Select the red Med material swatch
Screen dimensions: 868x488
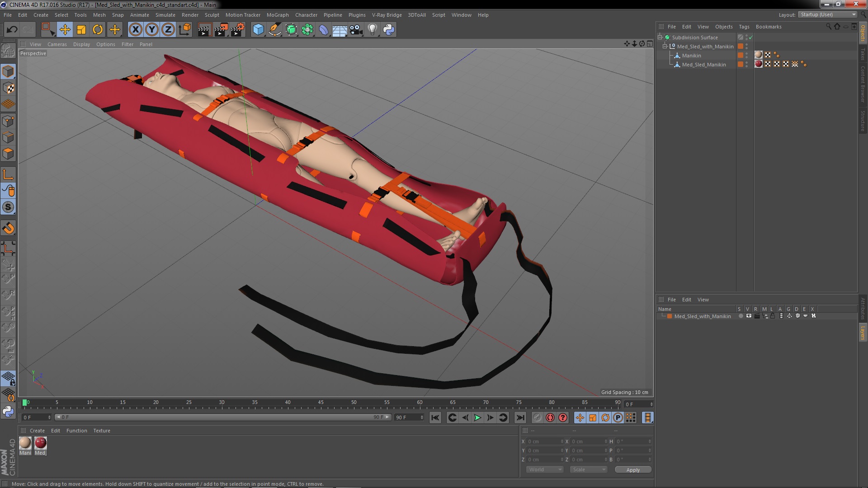pyautogui.click(x=41, y=443)
